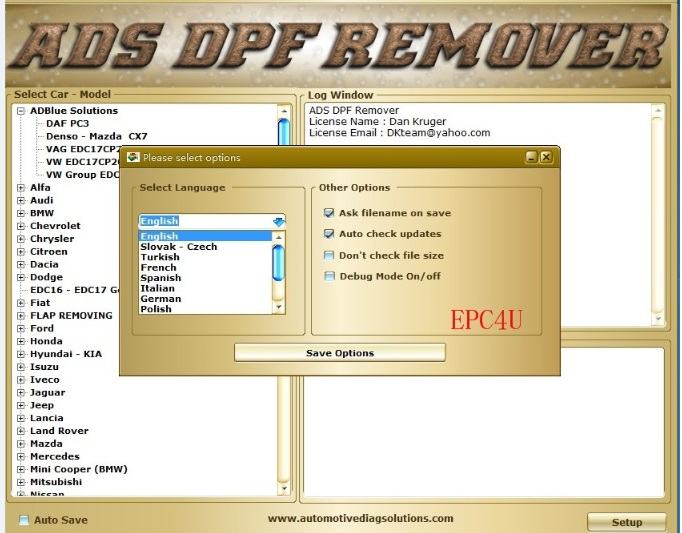This screenshot has height=533, width=682.
Task: Expand the Fiat tree node
Action: [20, 303]
